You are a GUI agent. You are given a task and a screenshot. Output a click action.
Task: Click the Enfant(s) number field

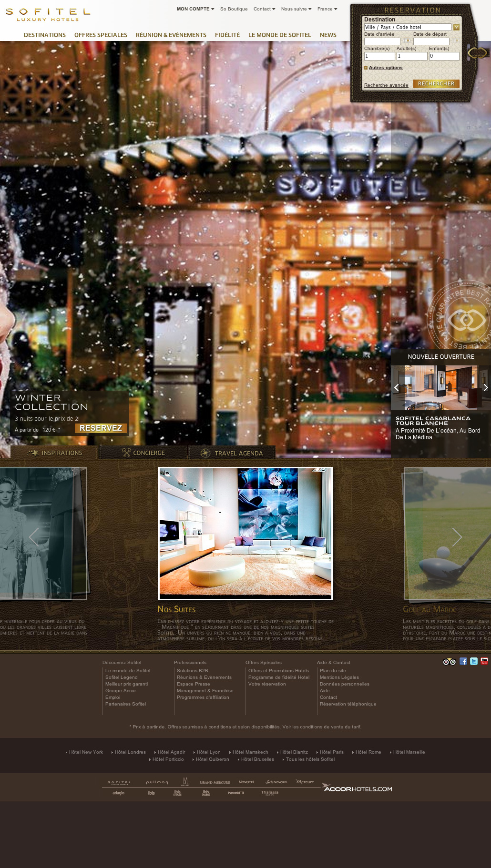click(444, 56)
